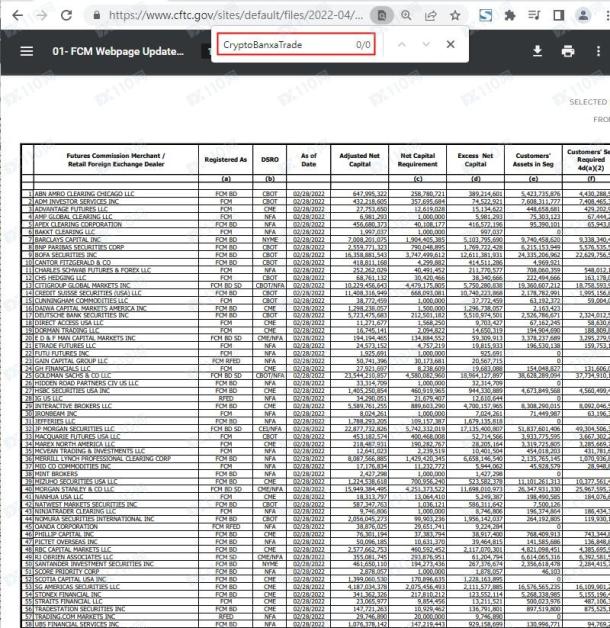Select ABN AMRO CLEARING CHICAGO LLC row

pyautogui.click(x=84, y=194)
